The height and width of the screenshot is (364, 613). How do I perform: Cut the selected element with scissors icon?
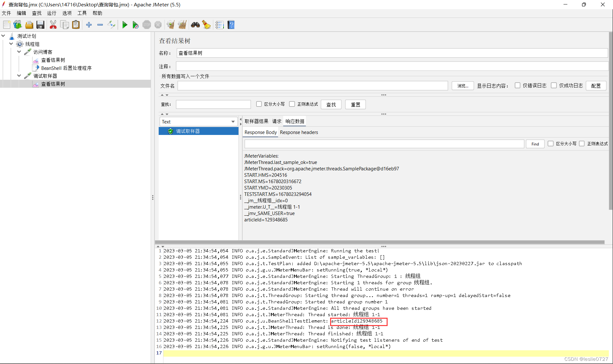(x=53, y=25)
